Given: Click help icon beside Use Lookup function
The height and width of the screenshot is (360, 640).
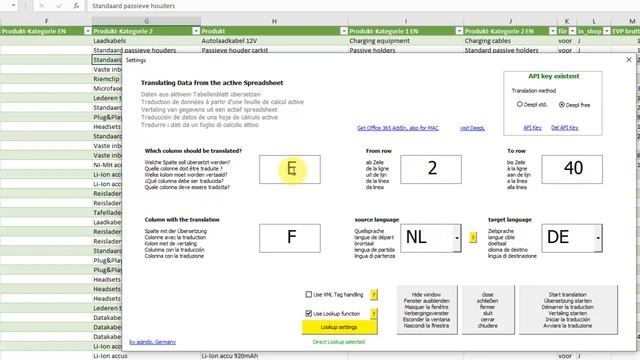Looking at the screenshot, I should (x=373, y=313).
